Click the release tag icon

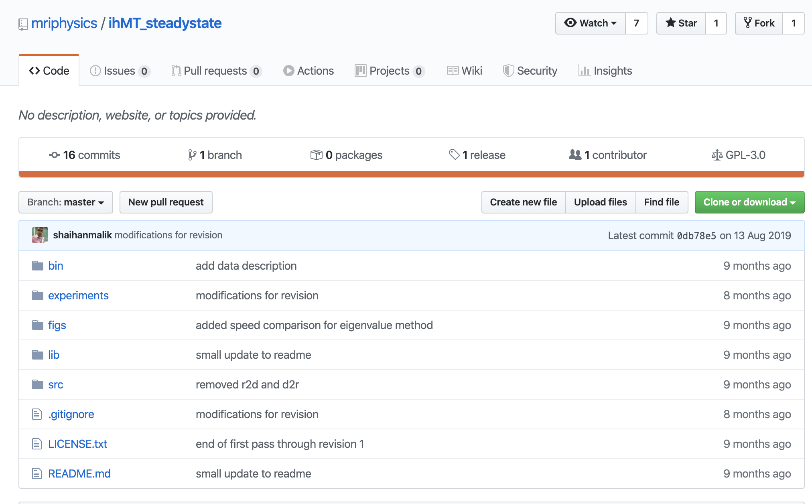point(454,154)
